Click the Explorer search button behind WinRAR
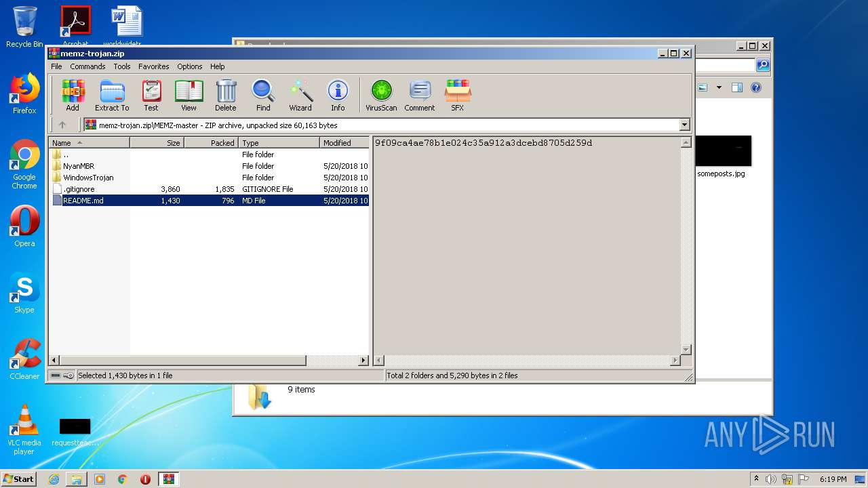The height and width of the screenshot is (488, 868). click(763, 65)
